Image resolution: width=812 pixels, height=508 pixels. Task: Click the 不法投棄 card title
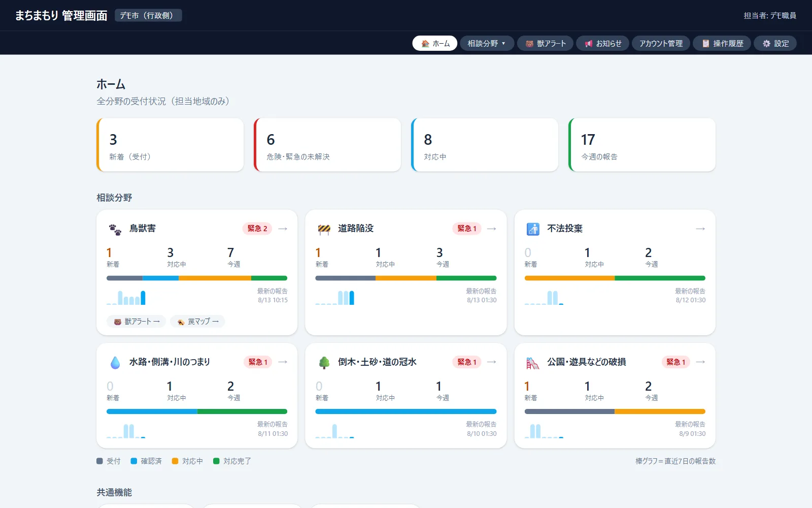[565, 229]
